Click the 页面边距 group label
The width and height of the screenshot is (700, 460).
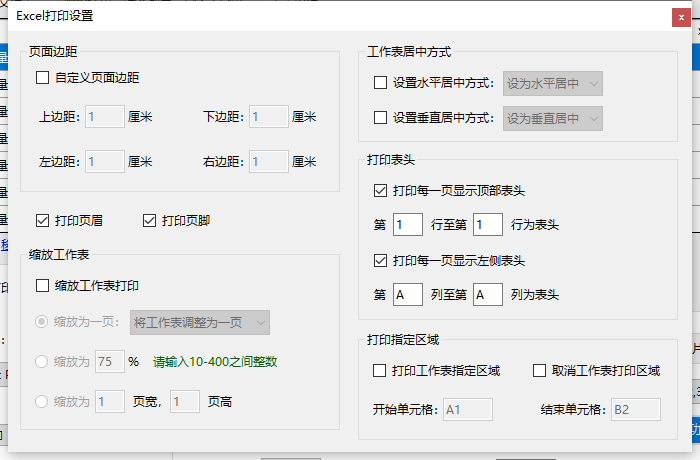53,52
